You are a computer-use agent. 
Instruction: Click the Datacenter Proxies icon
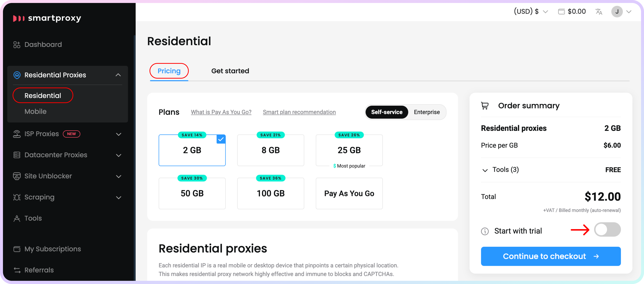17,155
